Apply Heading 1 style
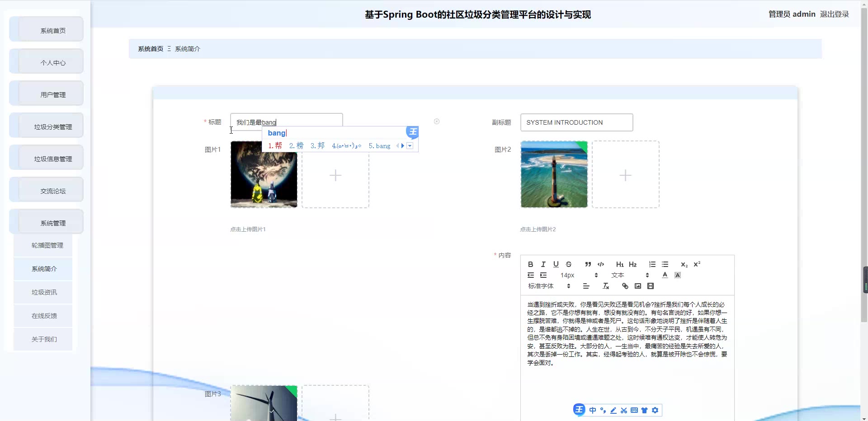868x421 pixels. coord(620,264)
